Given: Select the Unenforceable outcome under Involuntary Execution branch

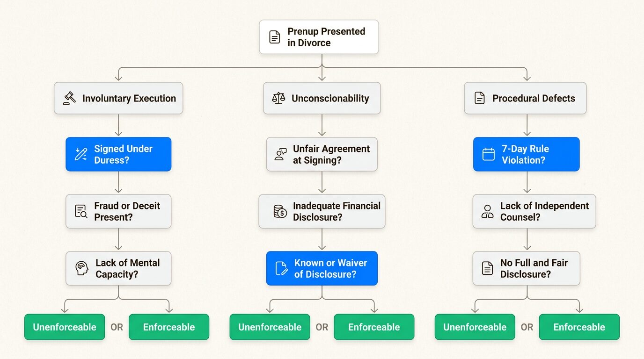Looking at the screenshot, I should click(x=65, y=327).
